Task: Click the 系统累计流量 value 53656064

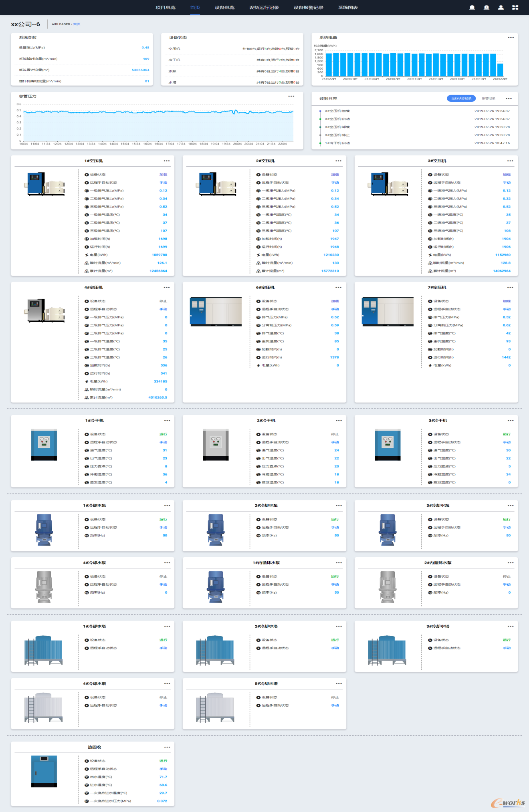Action: click(x=140, y=70)
